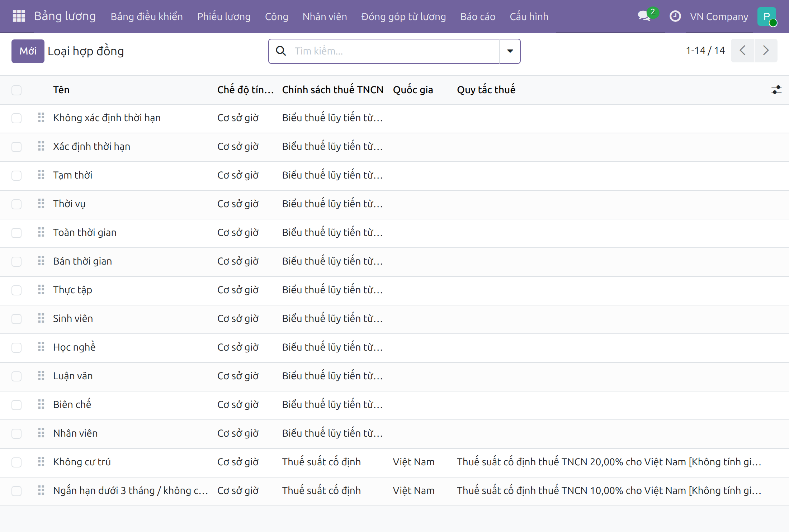Open the optional columns adjust icon
The height and width of the screenshot is (532, 789).
pos(776,90)
